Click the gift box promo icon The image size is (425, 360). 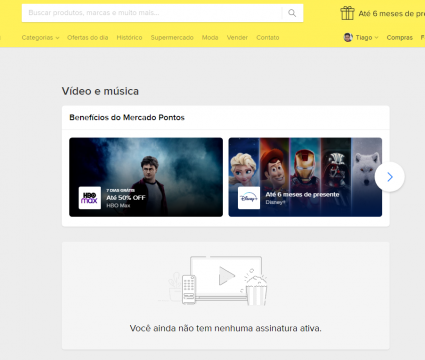347,13
